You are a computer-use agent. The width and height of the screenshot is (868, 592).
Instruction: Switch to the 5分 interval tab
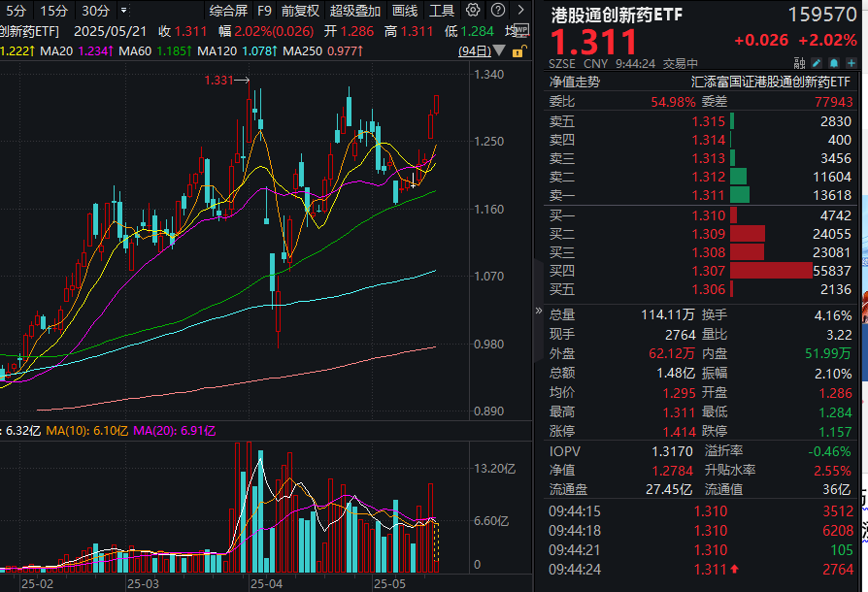pyautogui.click(x=17, y=13)
